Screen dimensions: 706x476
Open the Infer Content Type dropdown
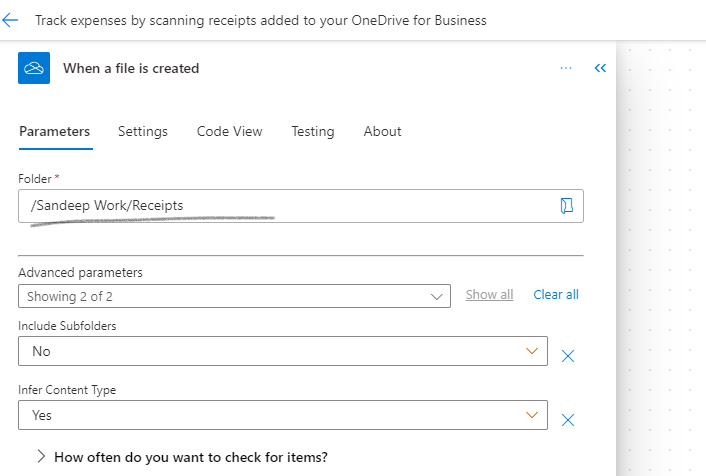[283, 415]
